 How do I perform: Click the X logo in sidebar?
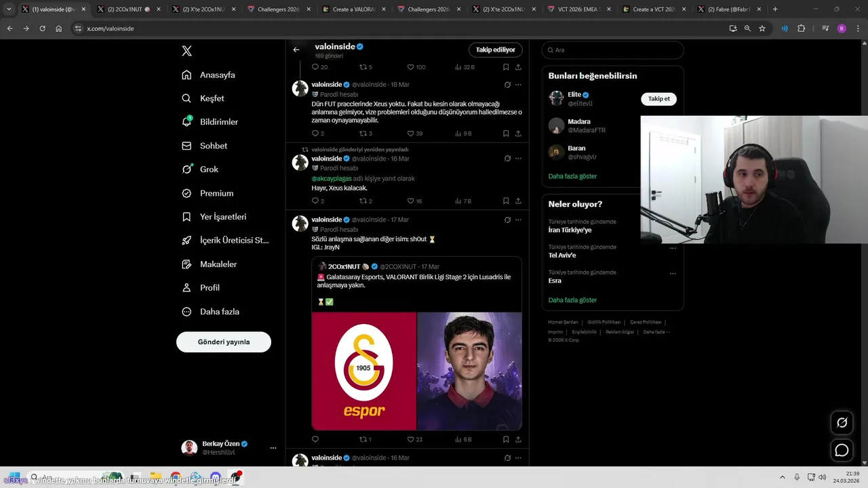click(x=187, y=51)
